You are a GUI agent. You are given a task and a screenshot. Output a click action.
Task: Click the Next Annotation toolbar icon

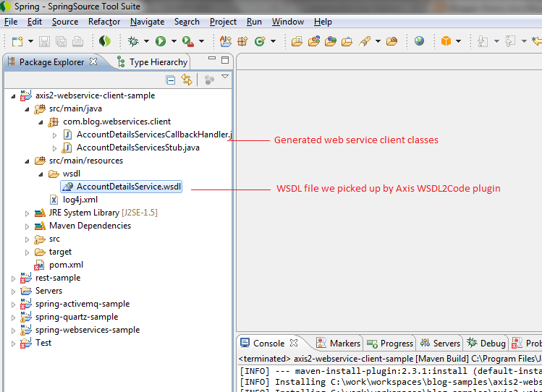(x=483, y=41)
